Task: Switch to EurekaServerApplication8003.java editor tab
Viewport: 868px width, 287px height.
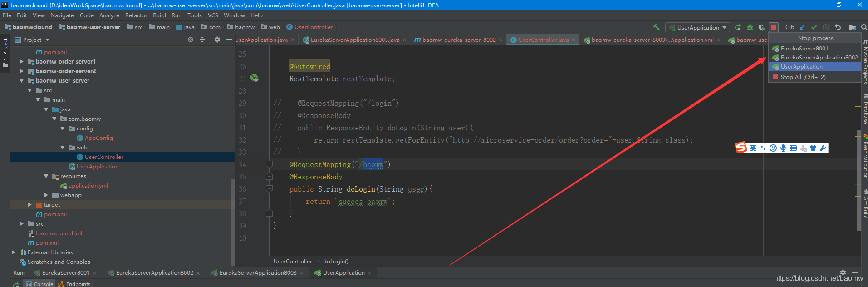Action: coord(355,40)
